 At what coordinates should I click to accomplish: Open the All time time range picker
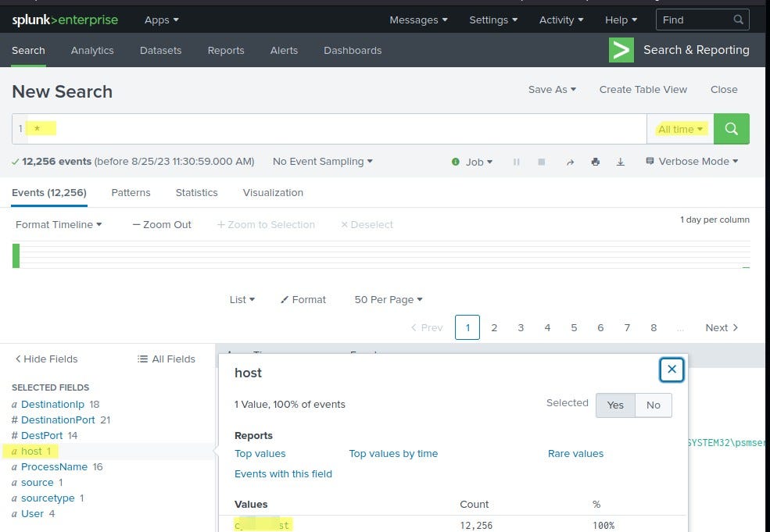click(679, 128)
